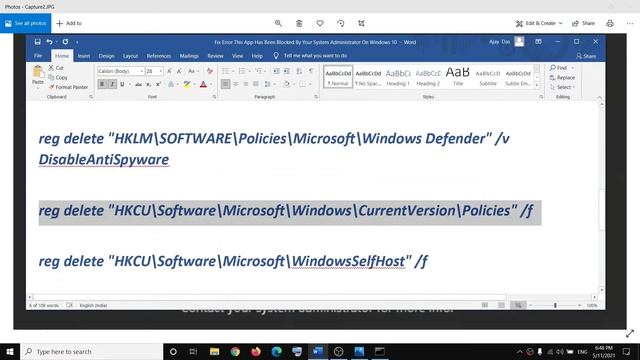Rotate the photo in the Photos toolbar

tap(341, 23)
